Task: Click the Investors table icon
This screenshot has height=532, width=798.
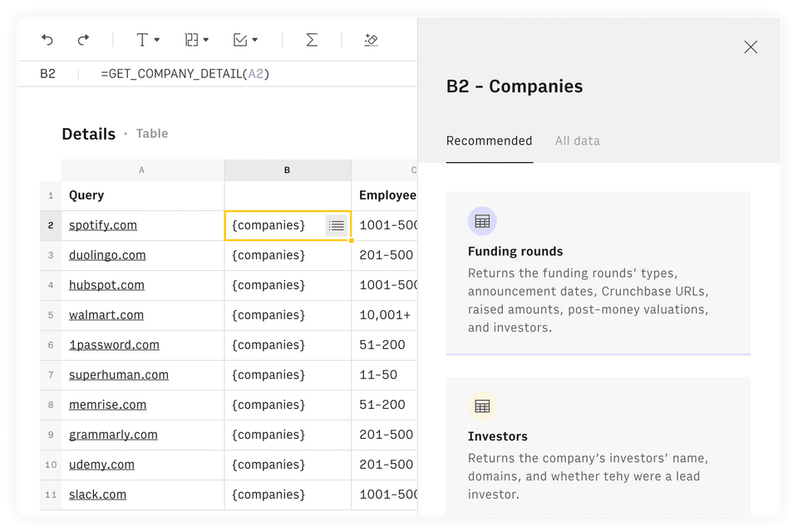Action: [x=482, y=406]
